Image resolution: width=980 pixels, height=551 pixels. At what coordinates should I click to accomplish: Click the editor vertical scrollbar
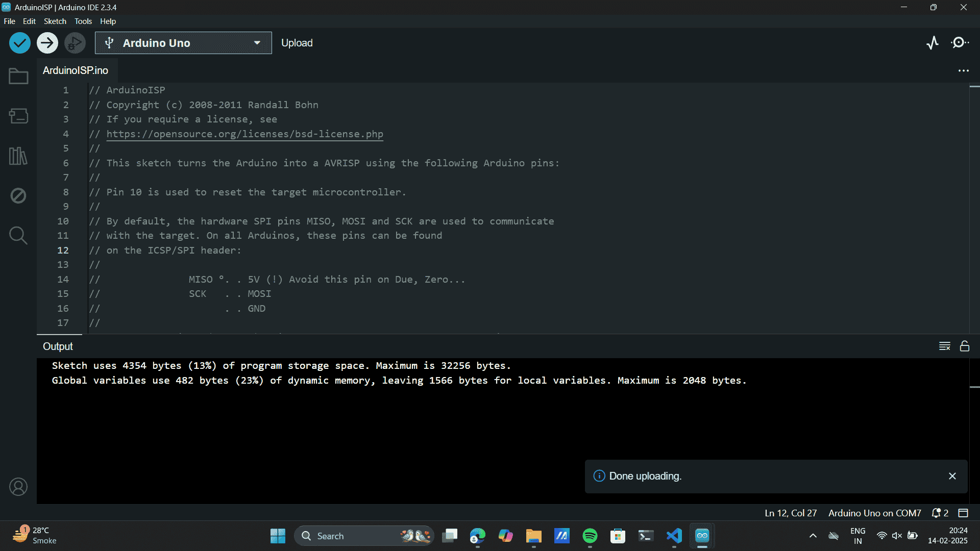974,208
